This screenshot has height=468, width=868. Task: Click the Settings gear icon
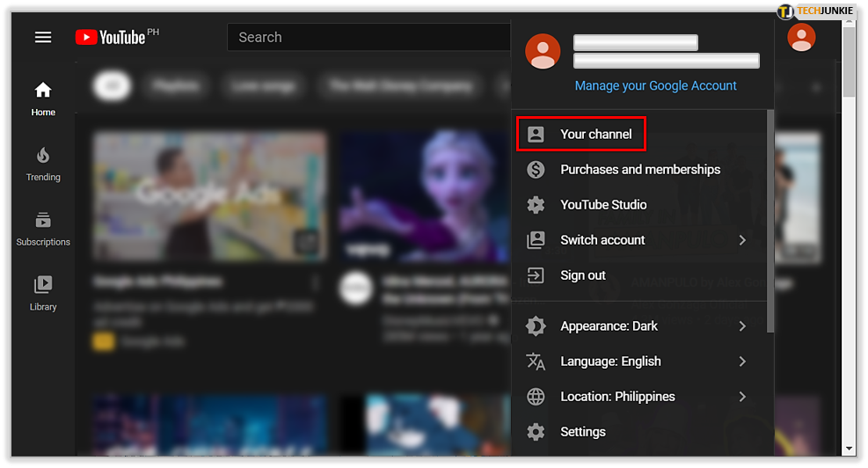[536, 432]
